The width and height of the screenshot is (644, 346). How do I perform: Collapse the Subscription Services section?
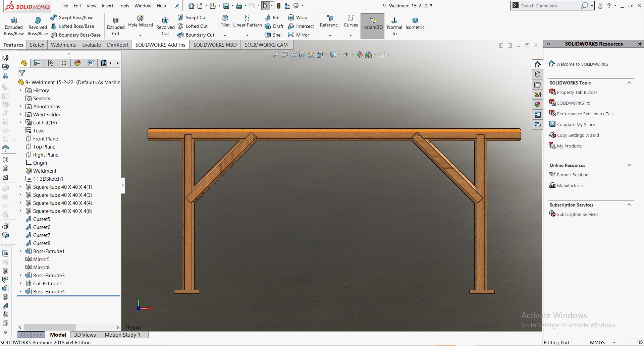(629, 205)
